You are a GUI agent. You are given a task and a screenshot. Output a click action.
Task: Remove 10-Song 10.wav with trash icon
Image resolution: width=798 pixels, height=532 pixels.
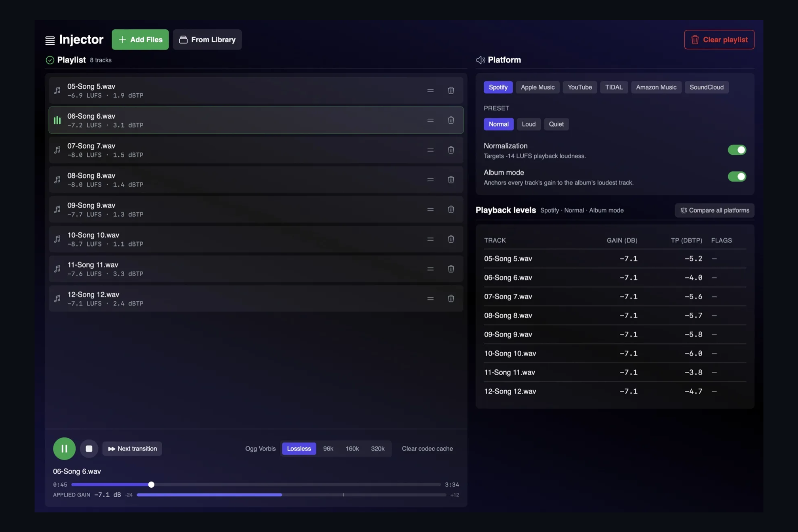click(x=451, y=239)
